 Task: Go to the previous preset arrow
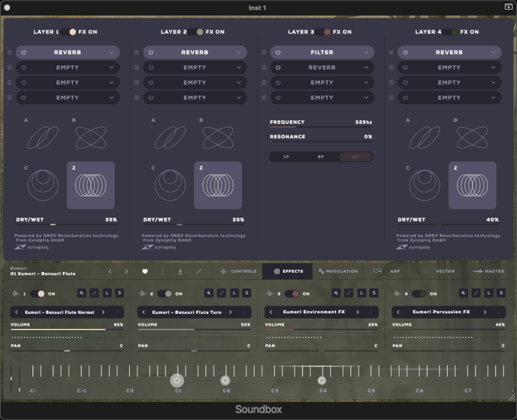click(110, 271)
